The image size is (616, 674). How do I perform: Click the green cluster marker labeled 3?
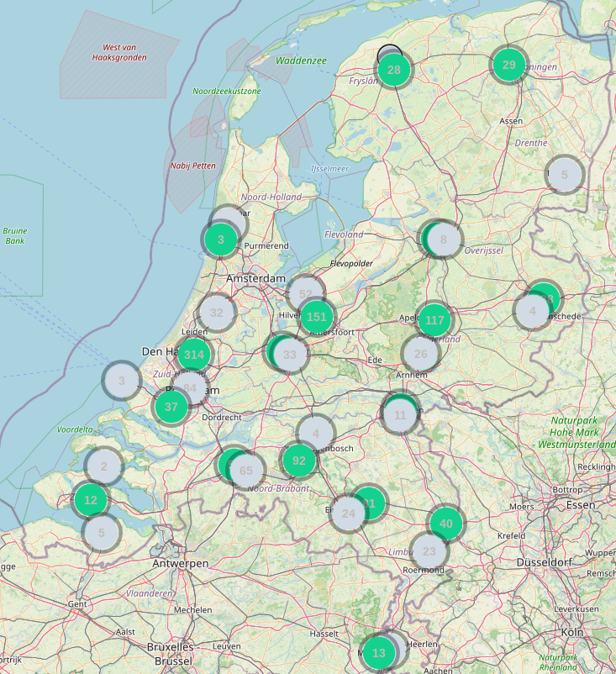[x=221, y=240]
